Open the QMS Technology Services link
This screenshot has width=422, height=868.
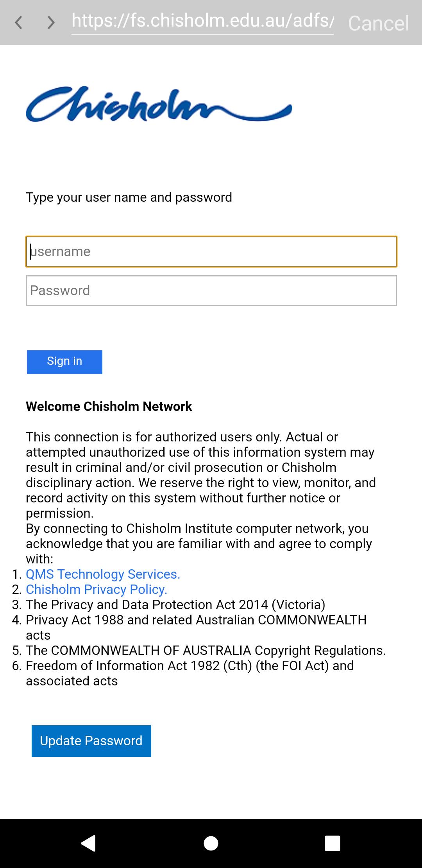point(103,574)
